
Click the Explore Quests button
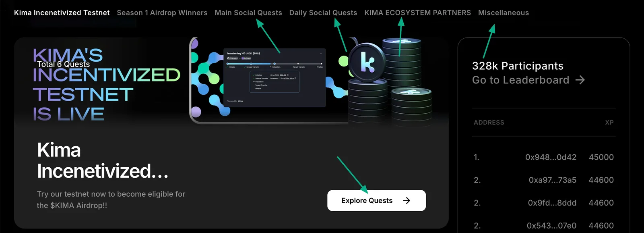pos(376,200)
